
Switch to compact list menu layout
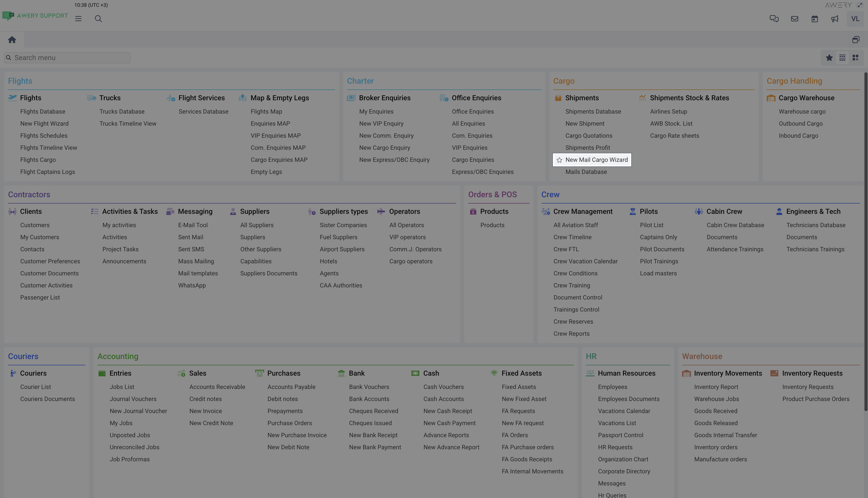coord(842,58)
